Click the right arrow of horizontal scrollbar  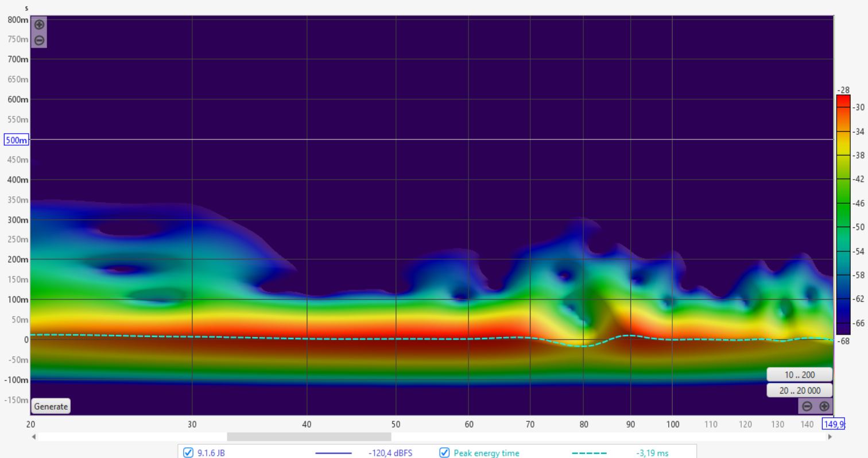[x=830, y=437]
